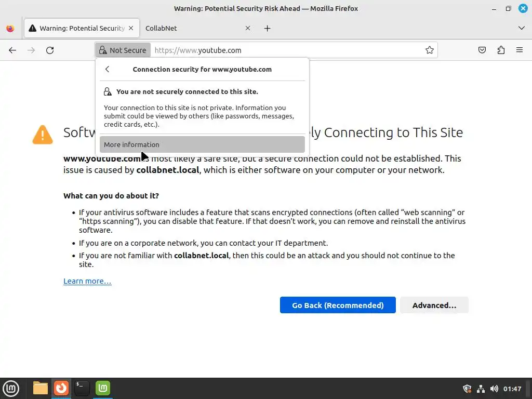Go back one page in Firefox
Image resolution: width=532 pixels, height=399 pixels.
tap(12, 50)
